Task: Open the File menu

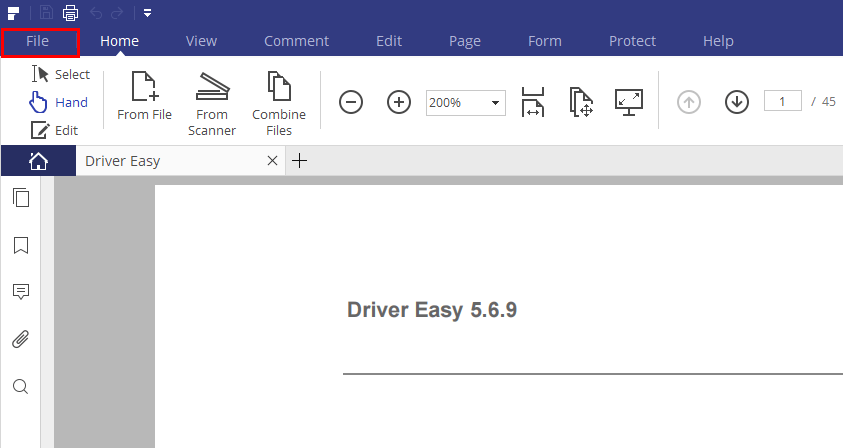Action: 38,41
